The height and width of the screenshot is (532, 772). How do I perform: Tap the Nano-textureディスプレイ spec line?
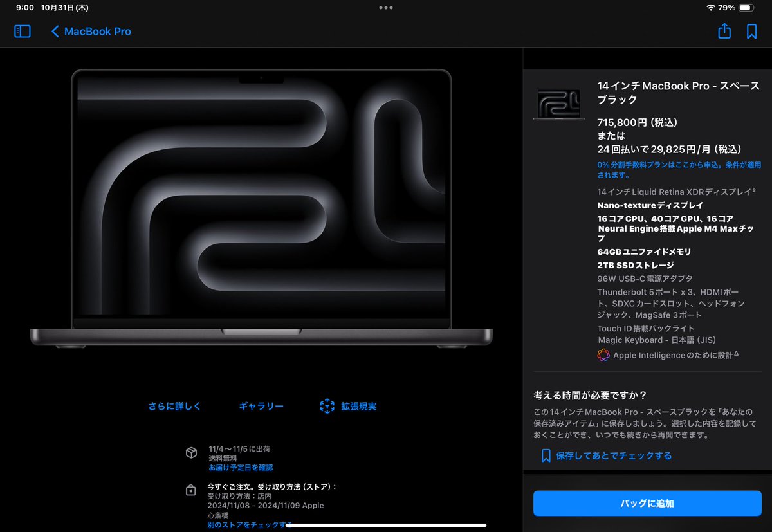click(x=650, y=206)
